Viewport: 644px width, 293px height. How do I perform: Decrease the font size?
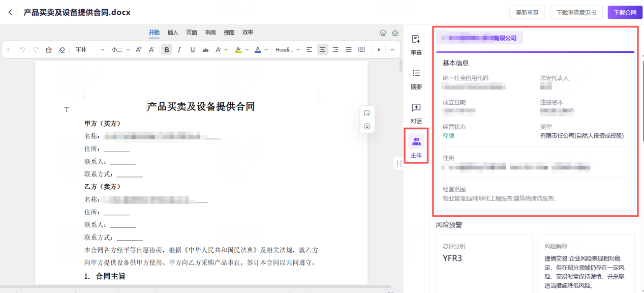click(x=151, y=50)
